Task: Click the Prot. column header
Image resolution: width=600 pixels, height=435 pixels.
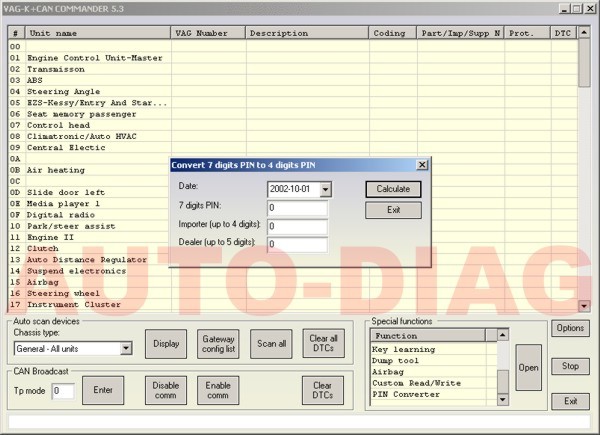Action: tap(527, 33)
